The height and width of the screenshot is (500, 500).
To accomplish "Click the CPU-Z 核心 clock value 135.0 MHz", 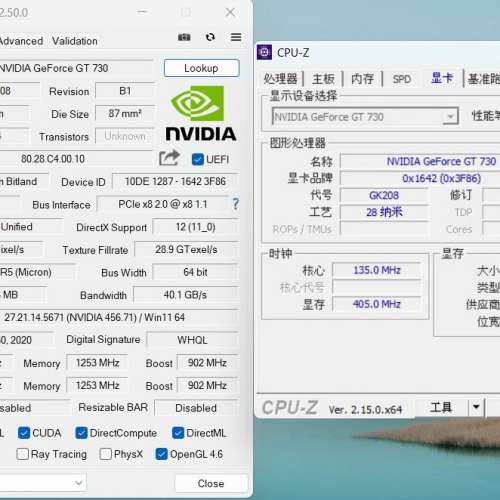I will [x=377, y=270].
